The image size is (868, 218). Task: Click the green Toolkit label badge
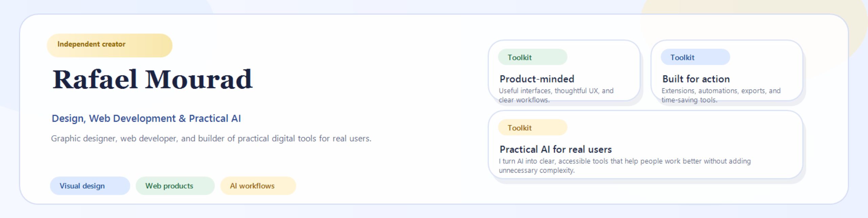532,57
